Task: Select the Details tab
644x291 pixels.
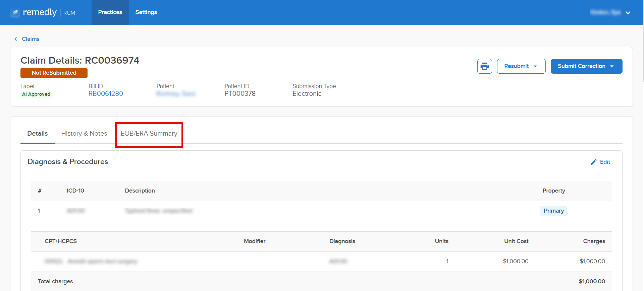Action: (x=37, y=134)
